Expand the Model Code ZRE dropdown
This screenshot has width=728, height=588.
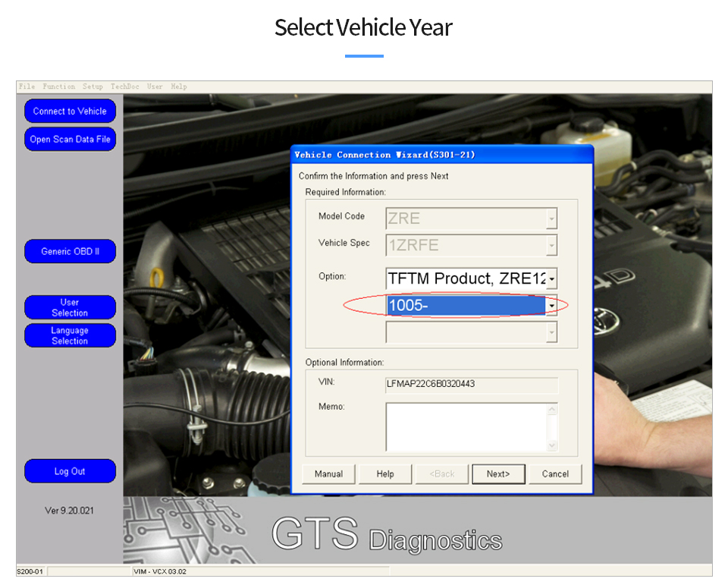tap(551, 219)
